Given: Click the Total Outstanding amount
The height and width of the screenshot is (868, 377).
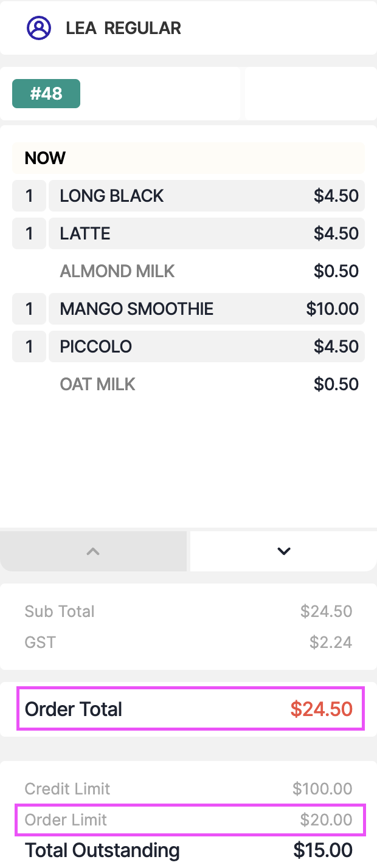Looking at the screenshot, I should tap(322, 850).
